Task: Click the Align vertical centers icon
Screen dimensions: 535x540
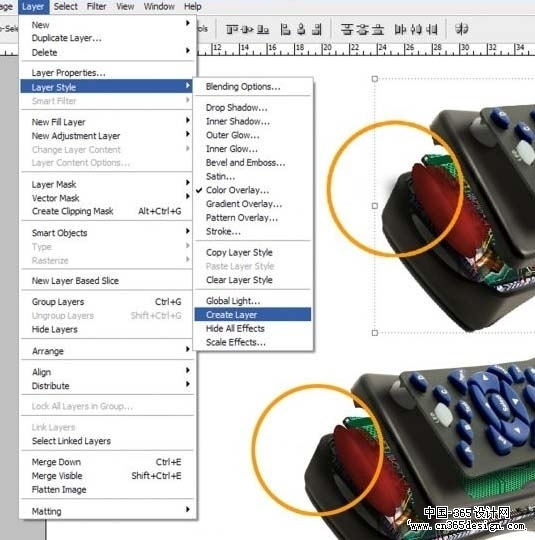Action: click(247, 30)
